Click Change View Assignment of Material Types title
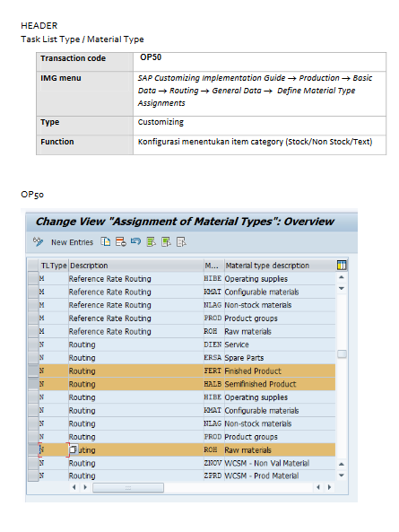The height and width of the screenshot is (532, 399). 185,222
